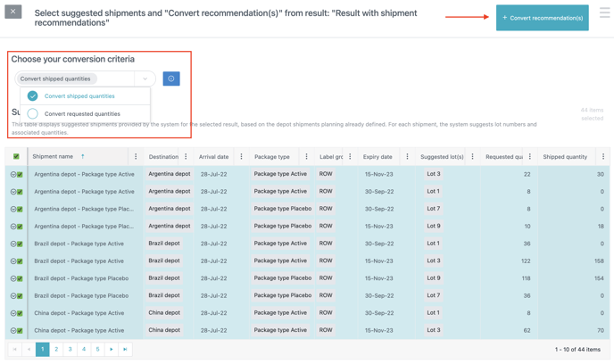
Task: Go to the next page arrow
Action: tap(112, 349)
